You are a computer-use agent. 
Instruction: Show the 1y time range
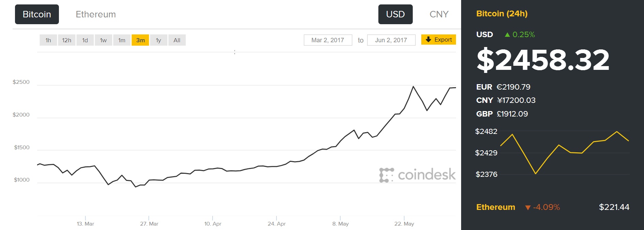158,40
